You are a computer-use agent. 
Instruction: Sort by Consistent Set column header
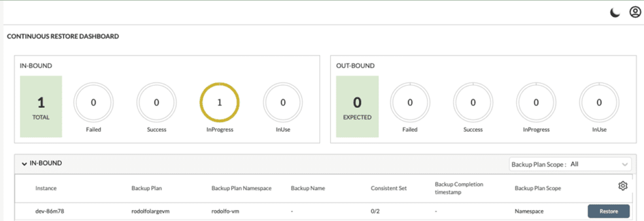(x=389, y=188)
